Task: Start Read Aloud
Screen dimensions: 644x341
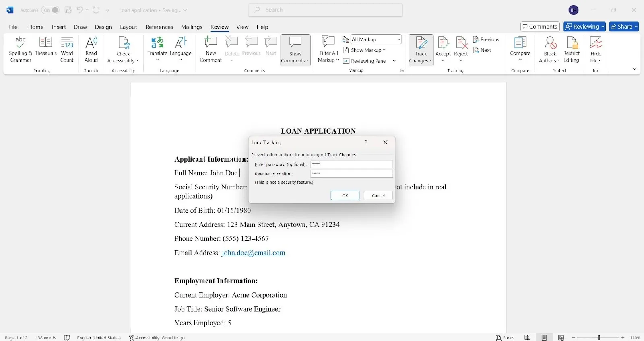Action: click(x=91, y=49)
